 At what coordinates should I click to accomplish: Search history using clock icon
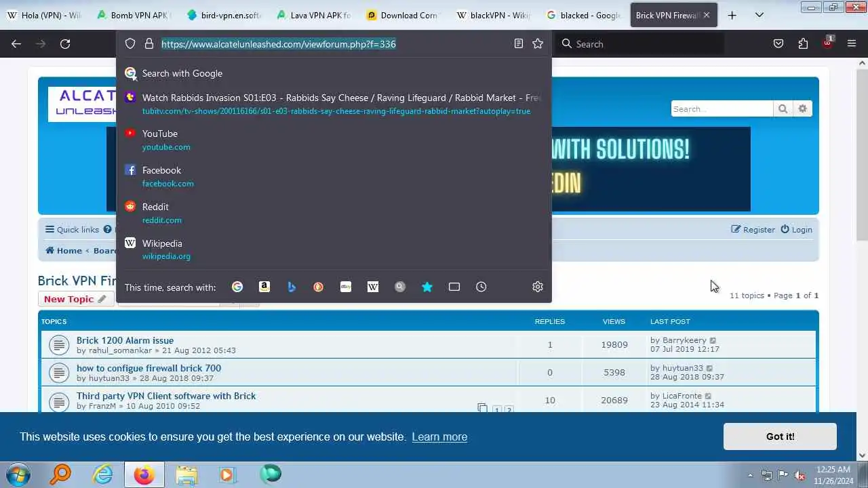[481, 287]
